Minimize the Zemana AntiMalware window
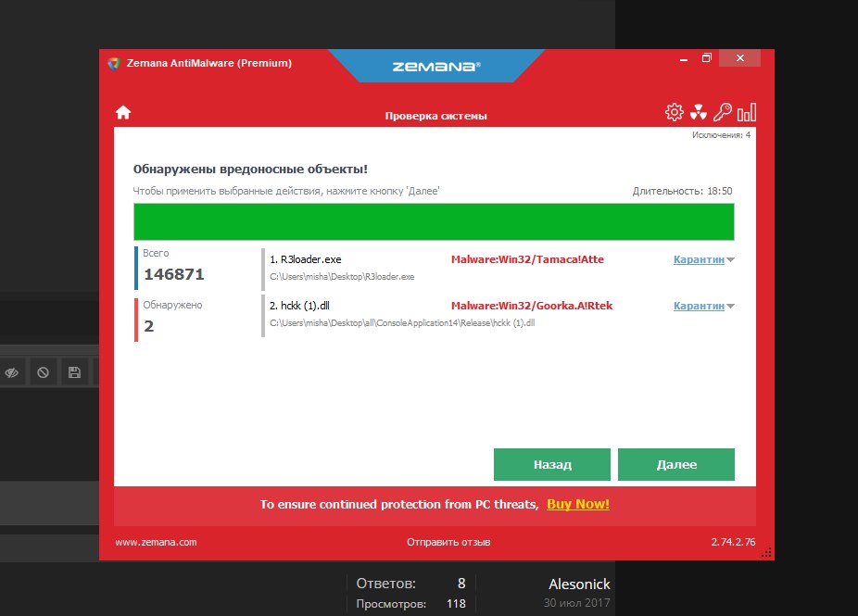This screenshot has width=858, height=616. pos(684,58)
